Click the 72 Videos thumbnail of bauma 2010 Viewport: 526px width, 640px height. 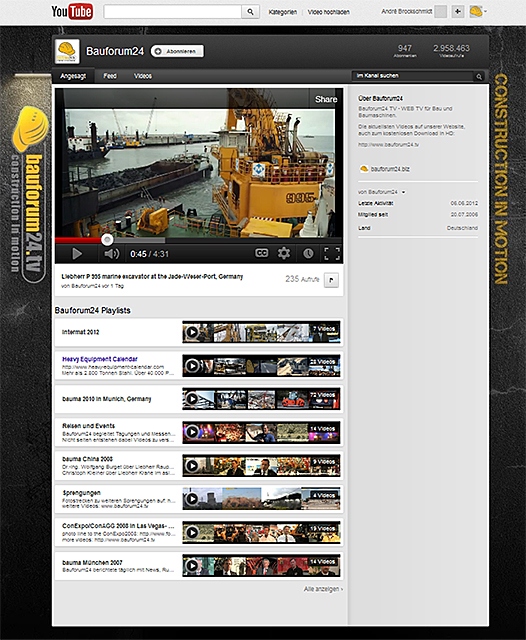323,399
